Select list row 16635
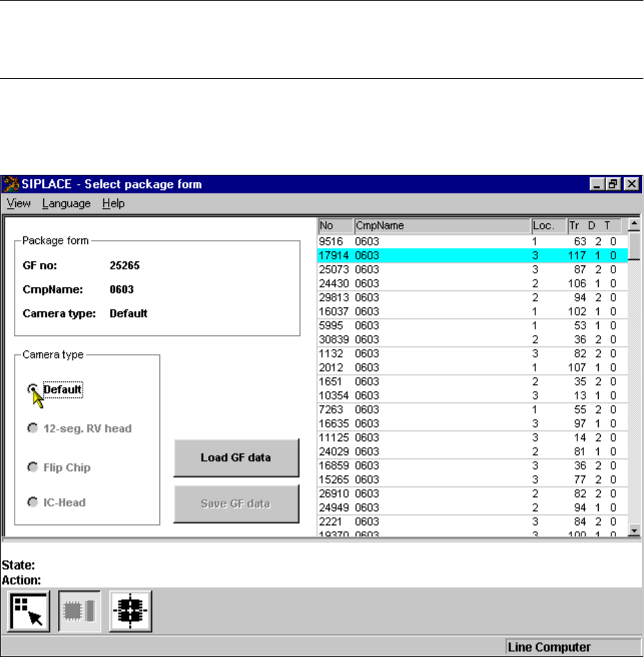This screenshot has width=644, height=657. (472, 424)
